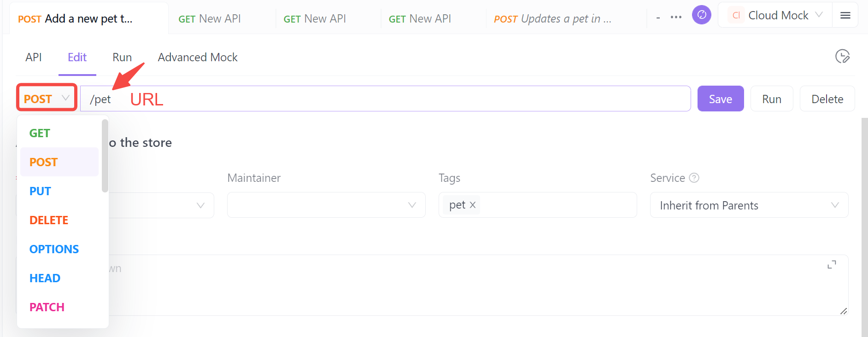Open the POST method dropdown
This screenshot has height=337, width=868.
click(47, 99)
